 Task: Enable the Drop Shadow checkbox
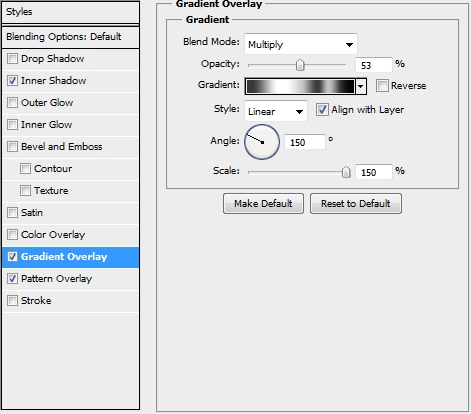[12, 59]
